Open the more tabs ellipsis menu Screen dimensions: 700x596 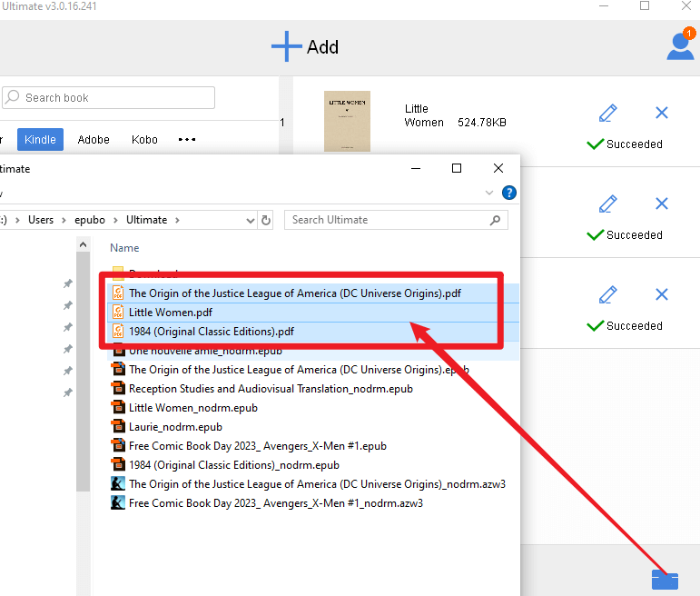[187, 139]
